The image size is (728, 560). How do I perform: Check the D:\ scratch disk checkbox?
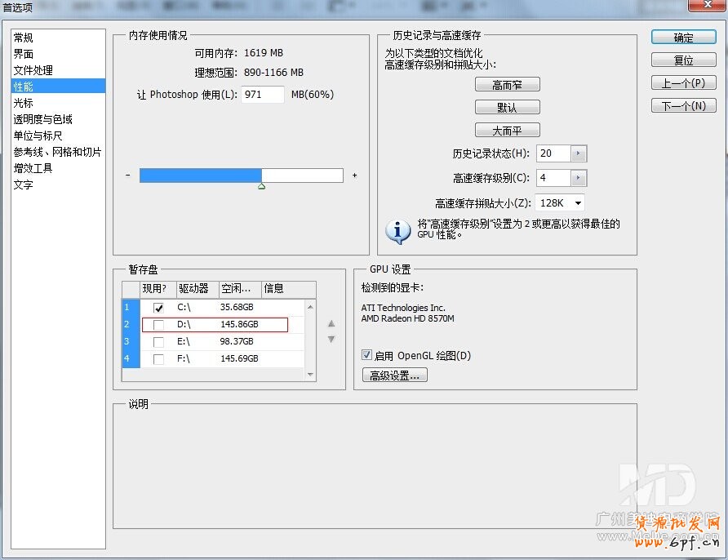coord(160,324)
